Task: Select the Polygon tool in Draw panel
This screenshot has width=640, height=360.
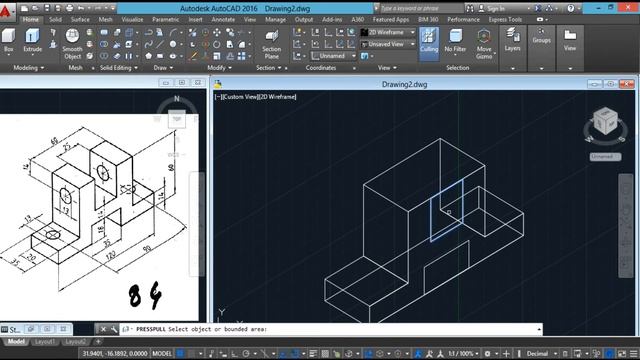Action: coord(149,56)
